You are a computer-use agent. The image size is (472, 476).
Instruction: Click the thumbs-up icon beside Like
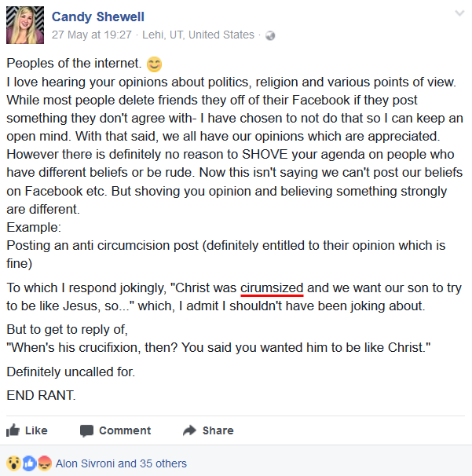(13, 430)
